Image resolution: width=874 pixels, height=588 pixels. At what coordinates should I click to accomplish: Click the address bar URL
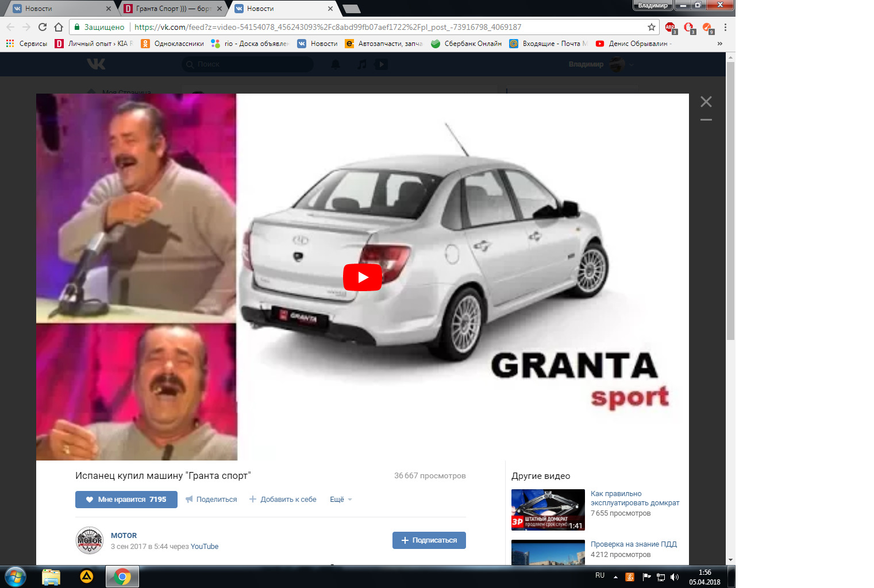point(328,27)
